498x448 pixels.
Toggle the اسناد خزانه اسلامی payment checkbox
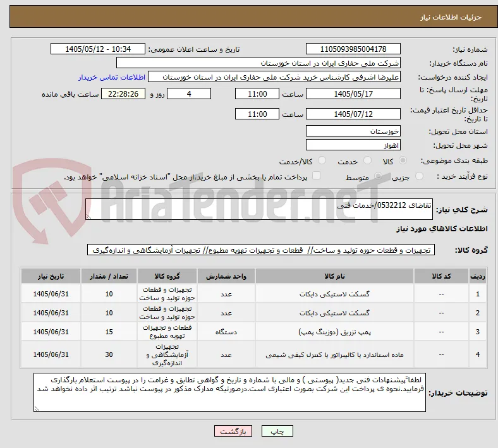click(x=317, y=176)
